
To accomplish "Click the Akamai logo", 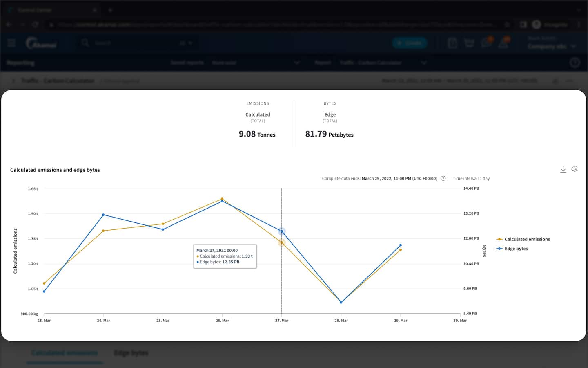I will [41, 43].
